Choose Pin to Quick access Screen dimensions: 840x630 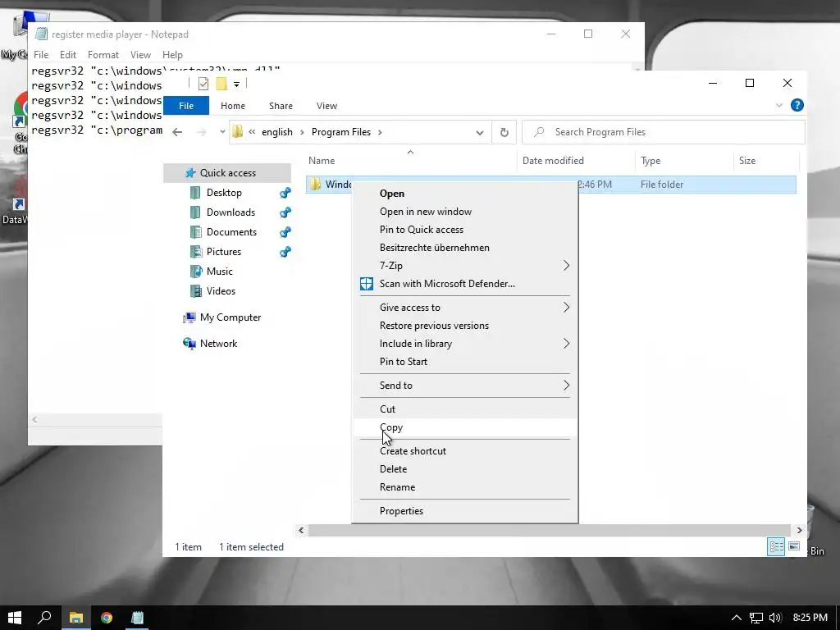tap(464, 230)
